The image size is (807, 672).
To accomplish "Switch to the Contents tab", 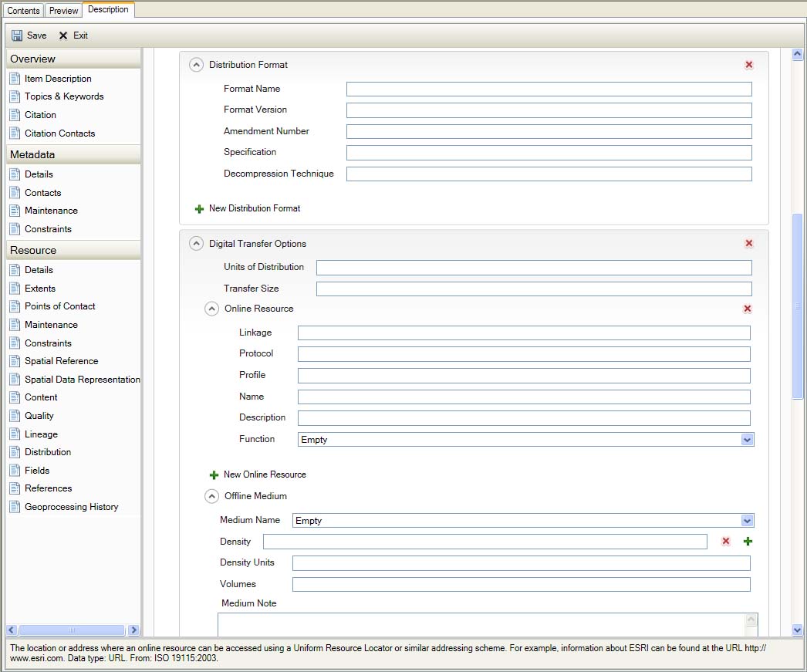I will (x=23, y=11).
